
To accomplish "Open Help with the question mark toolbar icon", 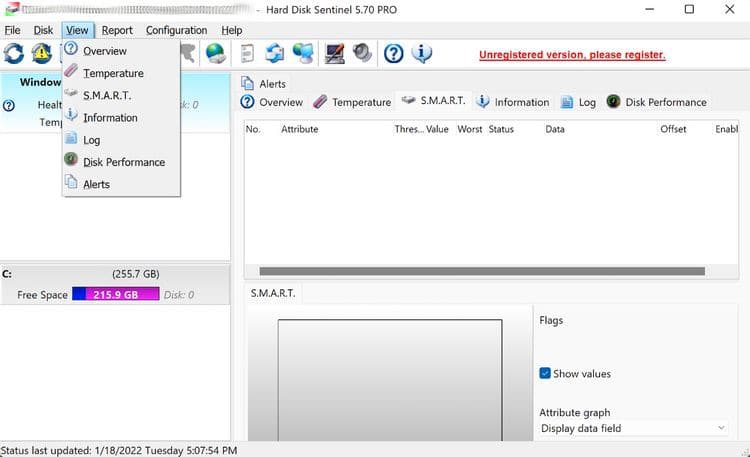I will tap(394, 54).
